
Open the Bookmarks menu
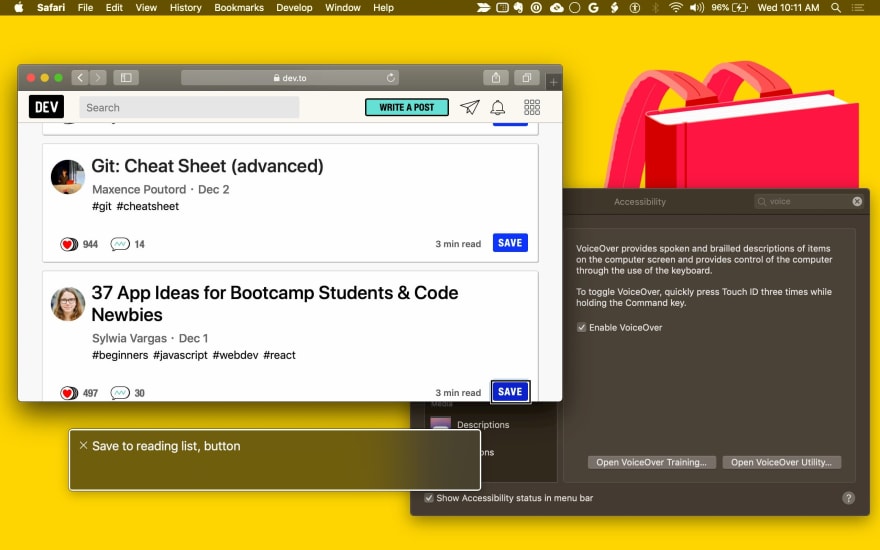tap(238, 7)
